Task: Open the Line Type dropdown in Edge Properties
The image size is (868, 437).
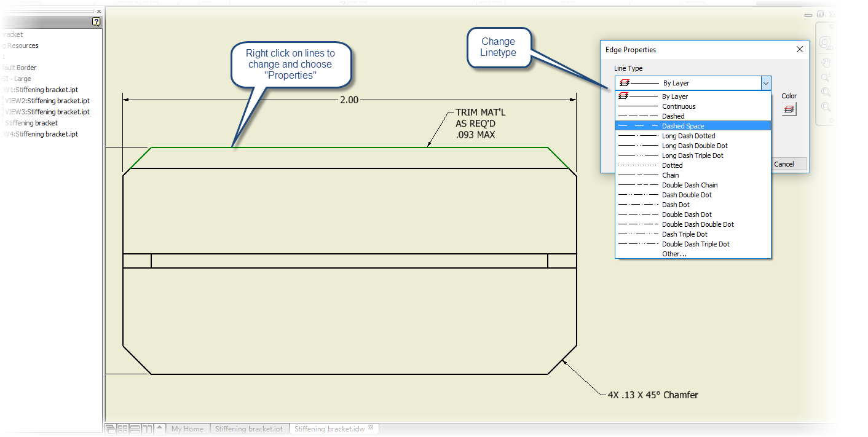Action: click(766, 82)
